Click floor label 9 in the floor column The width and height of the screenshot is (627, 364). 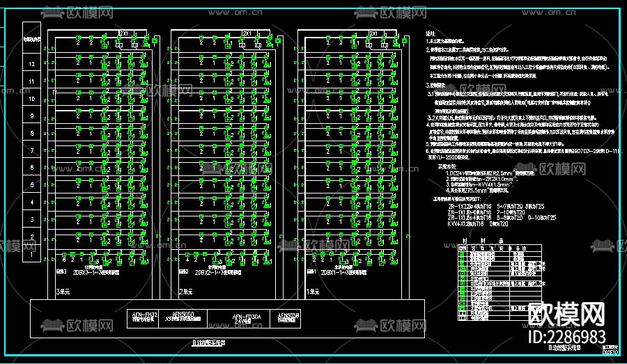[x=32, y=116]
